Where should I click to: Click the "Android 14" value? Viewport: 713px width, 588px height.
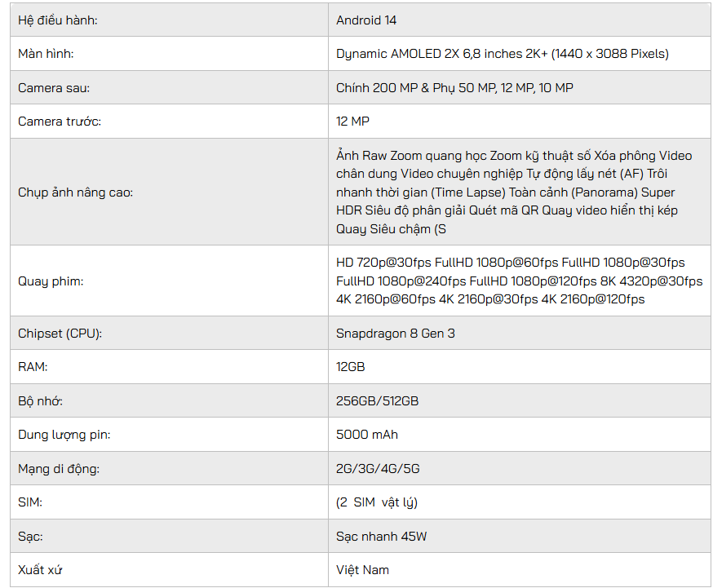click(366, 20)
